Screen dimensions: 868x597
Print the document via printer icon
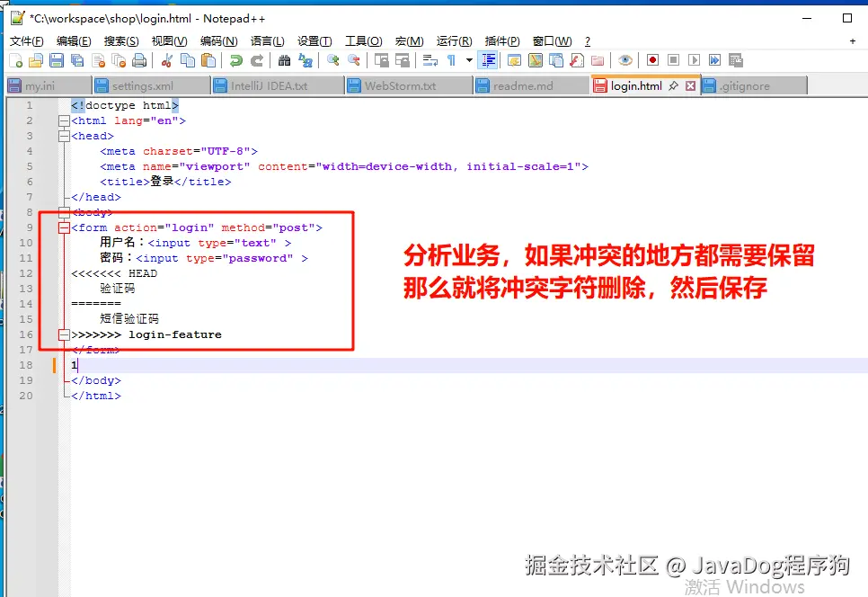pos(139,60)
